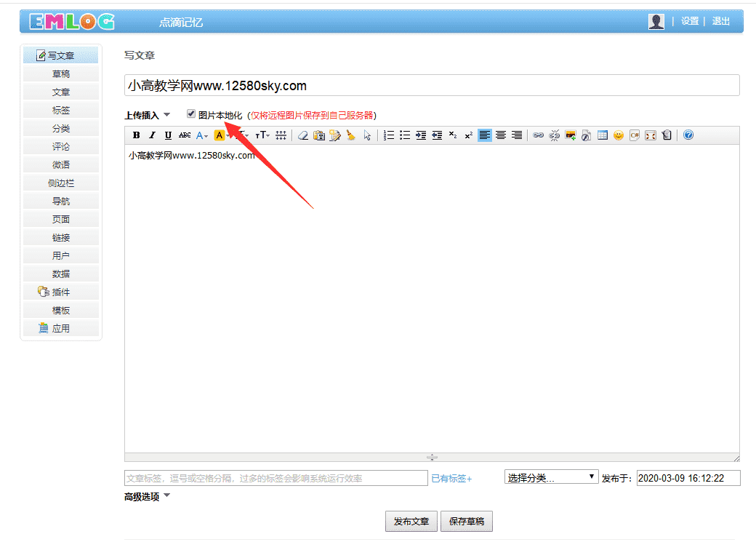This screenshot has height=542, width=756.
Task: Select 写文章 in the sidebar
Action: pyautogui.click(x=61, y=55)
